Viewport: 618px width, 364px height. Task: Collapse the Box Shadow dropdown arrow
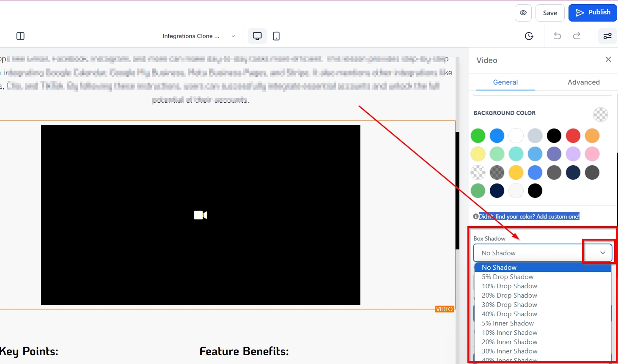(602, 253)
